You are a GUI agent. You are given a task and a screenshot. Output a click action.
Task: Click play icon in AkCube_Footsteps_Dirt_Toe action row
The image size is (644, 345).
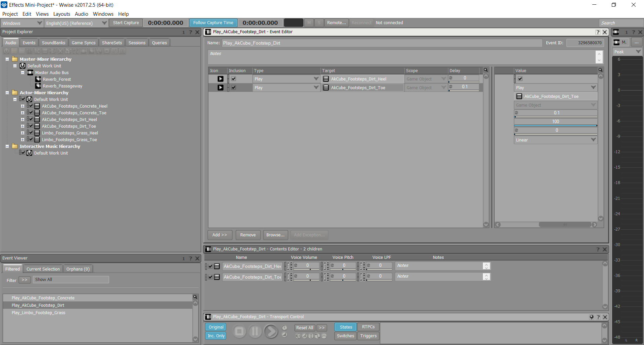(x=220, y=88)
